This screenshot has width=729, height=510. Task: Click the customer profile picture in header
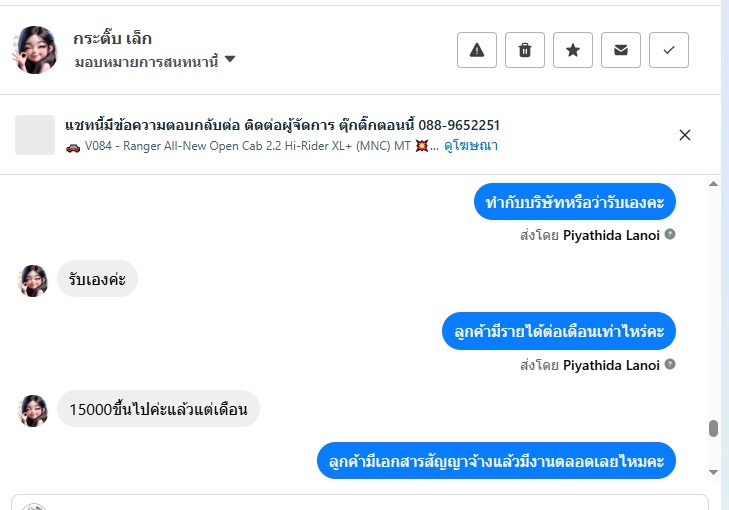(x=35, y=50)
